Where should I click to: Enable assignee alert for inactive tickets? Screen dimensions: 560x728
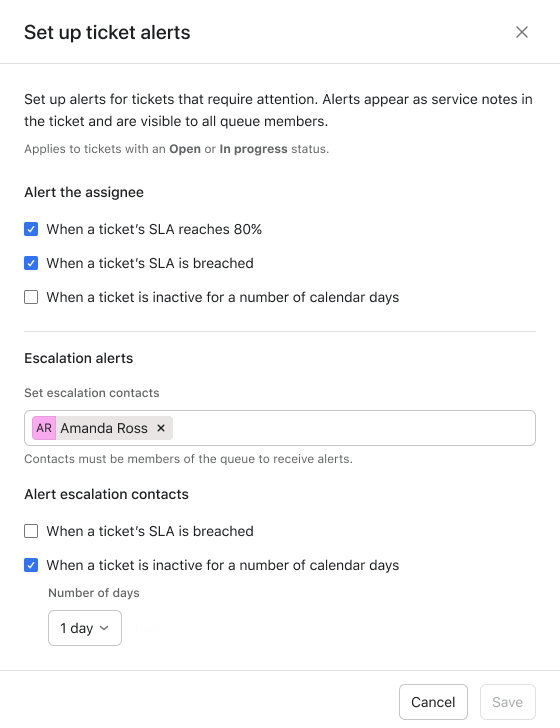pyautogui.click(x=31, y=297)
